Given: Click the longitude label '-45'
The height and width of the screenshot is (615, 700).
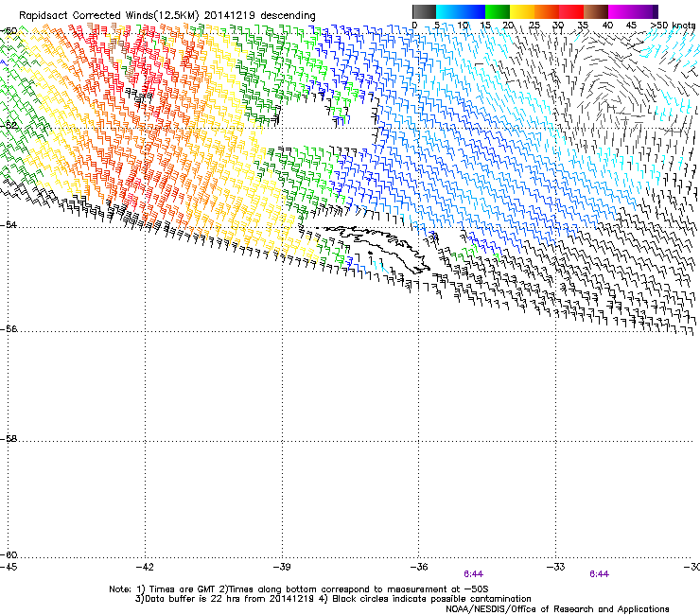Looking at the screenshot, I should [x=9, y=567].
